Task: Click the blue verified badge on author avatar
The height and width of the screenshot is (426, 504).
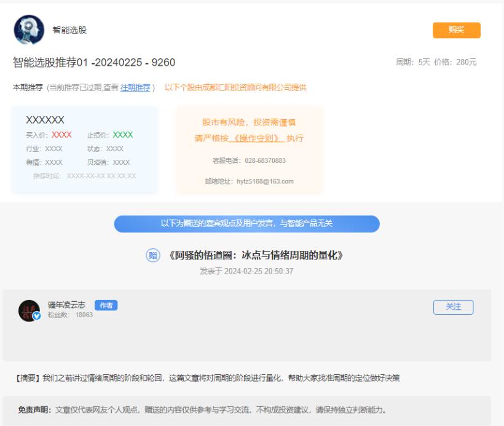Action: pos(36,316)
